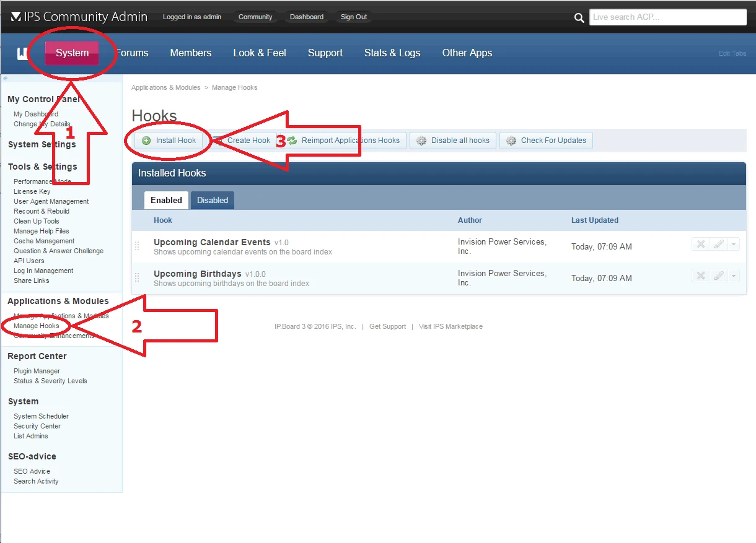This screenshot has width=756, height=543.
Task: Click the search magnifier icon
Action: click(x=579, y=18)
